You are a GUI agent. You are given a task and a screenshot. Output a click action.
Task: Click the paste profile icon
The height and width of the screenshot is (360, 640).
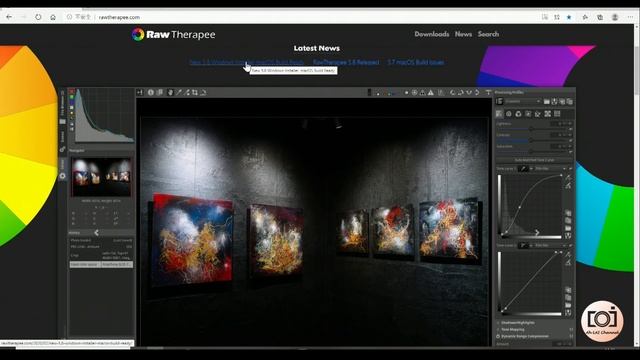click(x=570, y=101)
